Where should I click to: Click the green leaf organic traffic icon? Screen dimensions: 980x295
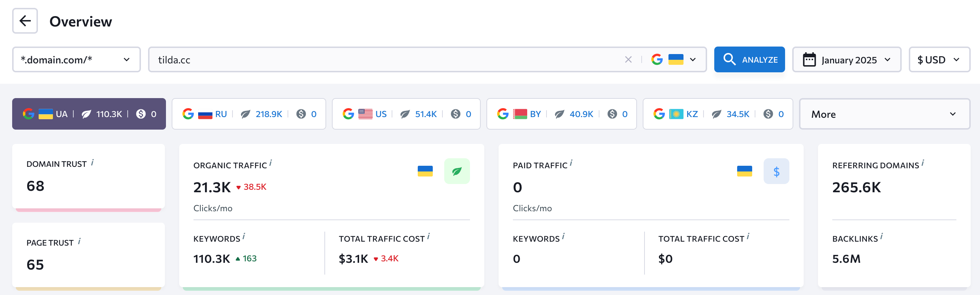pyautogui.click(x=457, y=171)
